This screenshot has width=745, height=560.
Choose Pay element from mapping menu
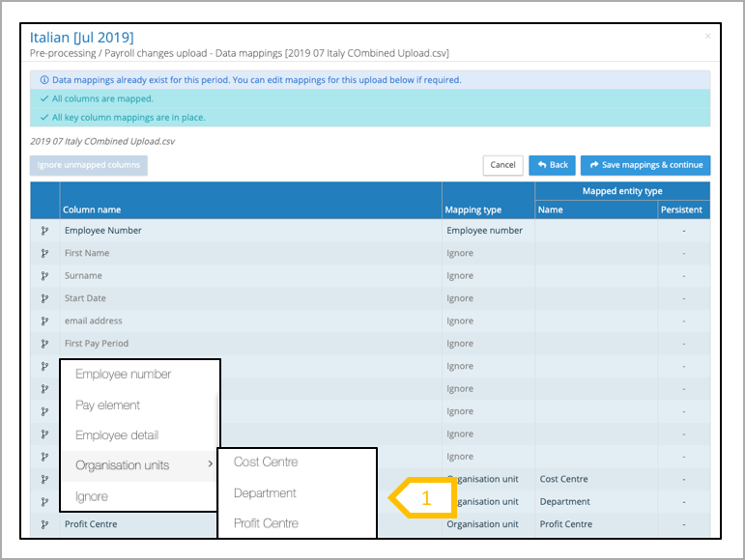[107, 406]
